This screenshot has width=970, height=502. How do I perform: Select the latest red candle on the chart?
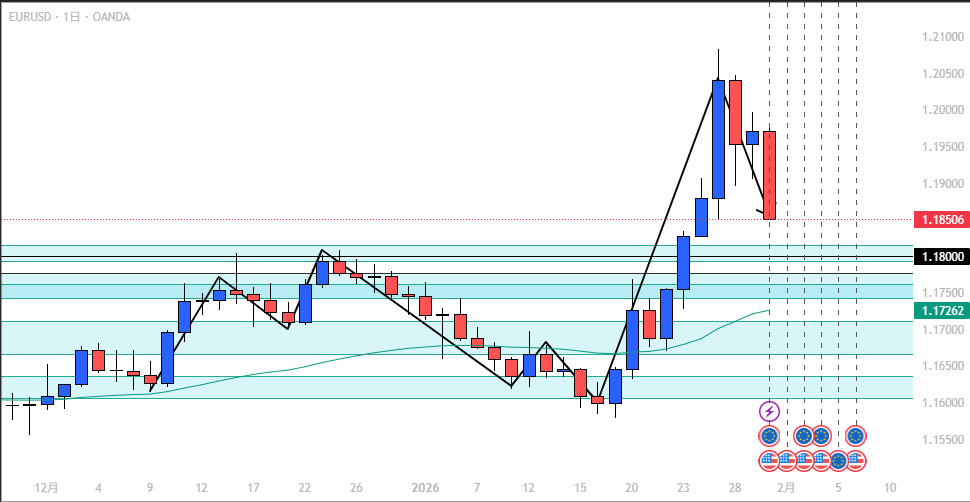click(x=769, y=175)
